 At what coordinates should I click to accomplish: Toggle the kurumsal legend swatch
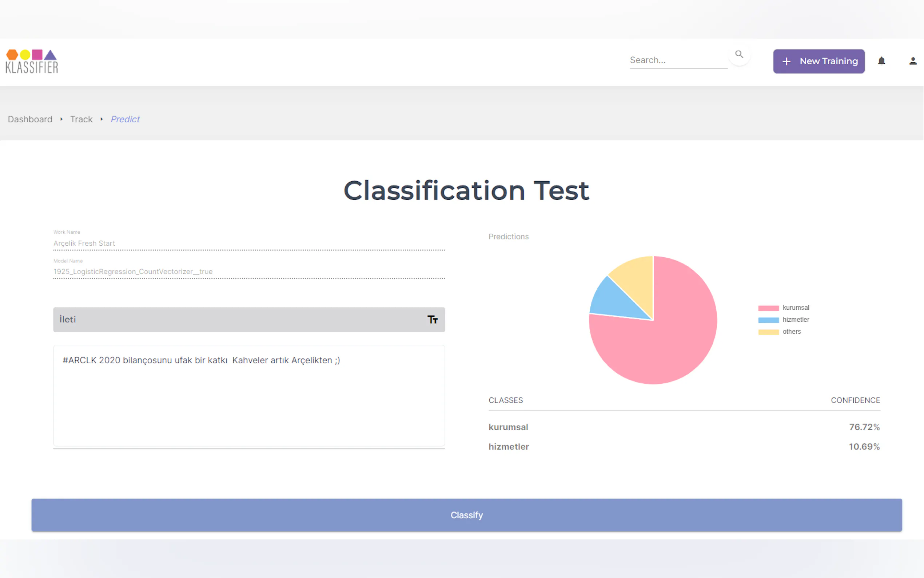tap(768, 308)
